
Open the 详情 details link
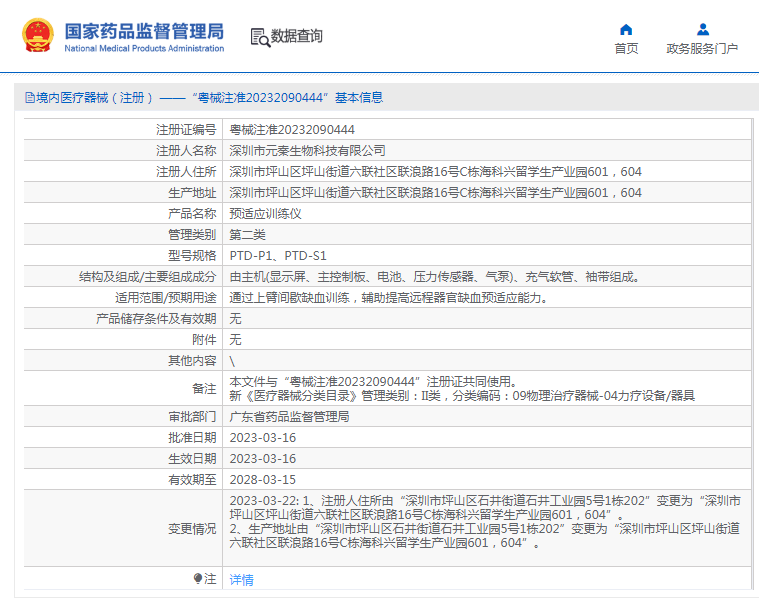point(241,579)
